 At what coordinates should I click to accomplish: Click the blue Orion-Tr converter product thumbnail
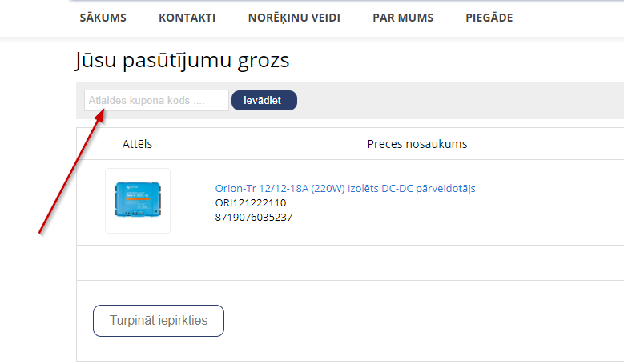point(138,201)
